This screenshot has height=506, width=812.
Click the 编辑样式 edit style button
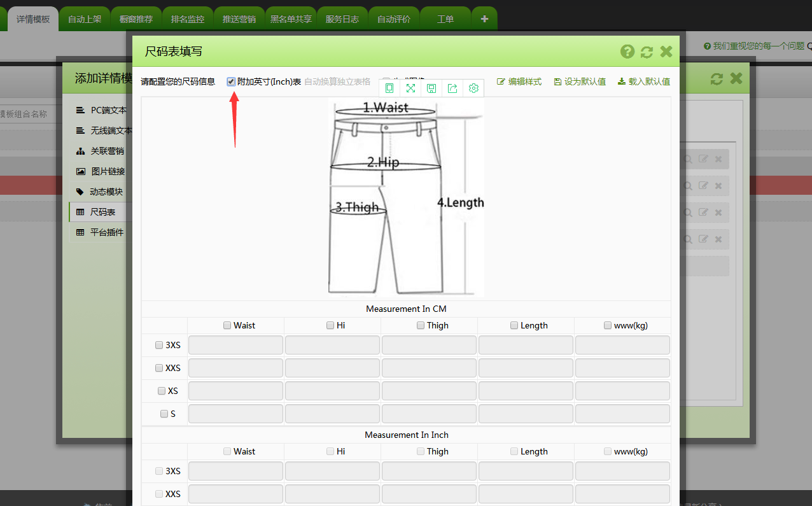coord(519,81)
